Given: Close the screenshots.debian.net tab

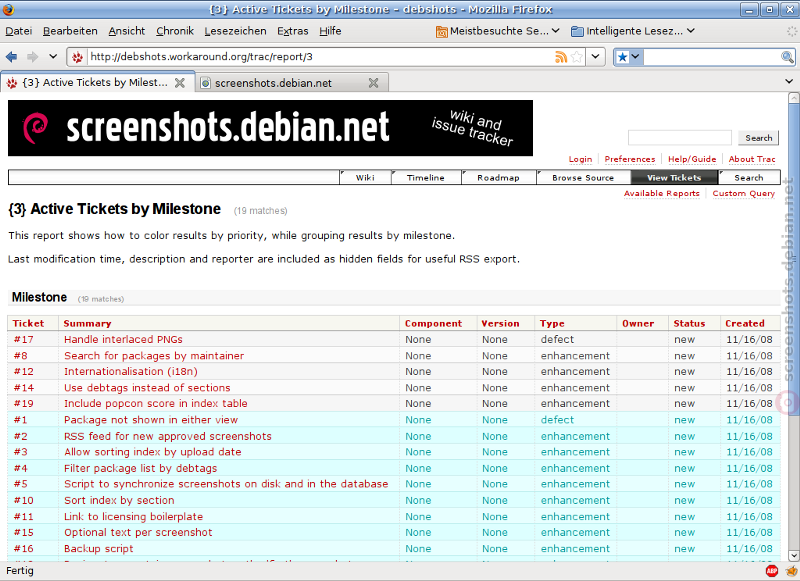Looking at the screenshot, I should [x=373, y=83].
